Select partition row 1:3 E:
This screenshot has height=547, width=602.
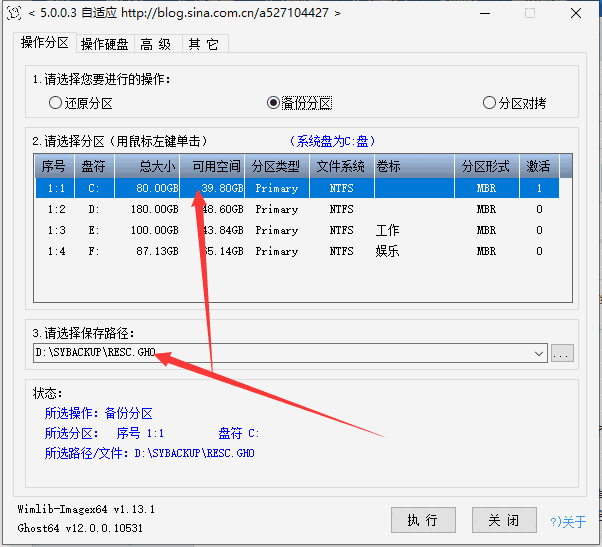[x=297, y=230]
